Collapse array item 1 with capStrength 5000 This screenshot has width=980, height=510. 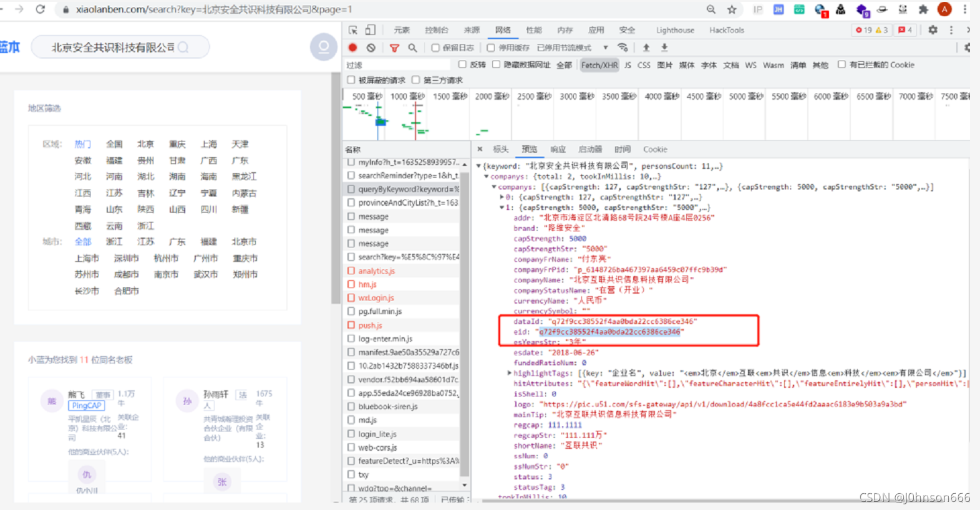[x=502, y=208]
